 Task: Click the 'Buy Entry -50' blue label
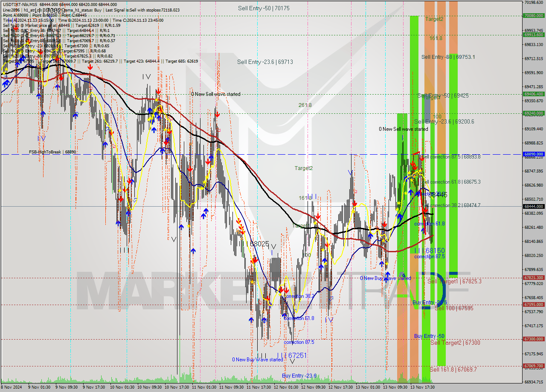click(x=429, y=336)
